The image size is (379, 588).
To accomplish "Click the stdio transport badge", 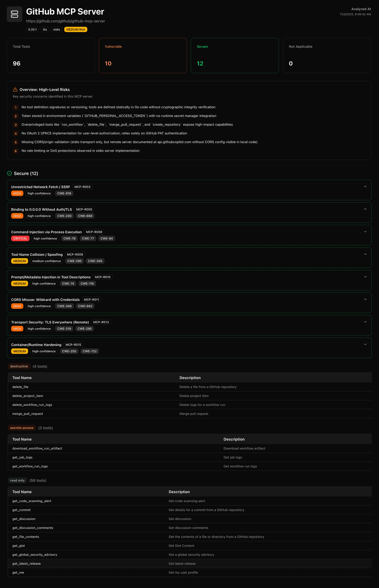I will [57, 30].
